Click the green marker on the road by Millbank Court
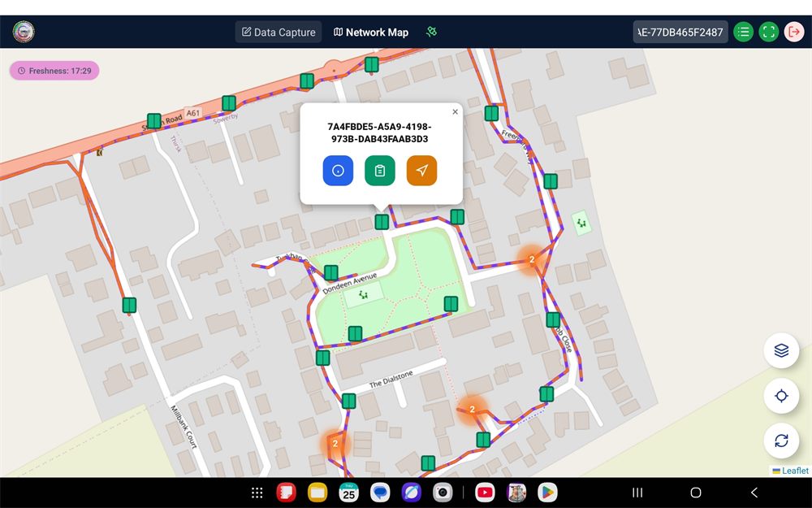The image size is (812, 508). [129, 305]
